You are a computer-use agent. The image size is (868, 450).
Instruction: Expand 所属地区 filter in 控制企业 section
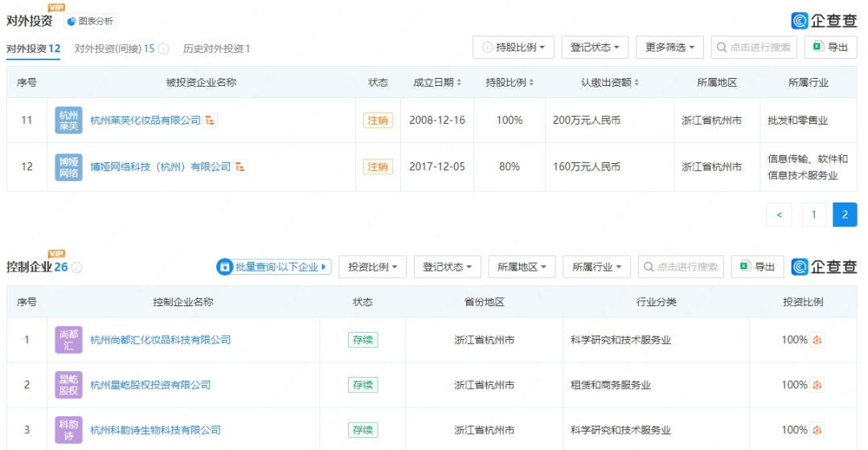click(x=522, y=267)
